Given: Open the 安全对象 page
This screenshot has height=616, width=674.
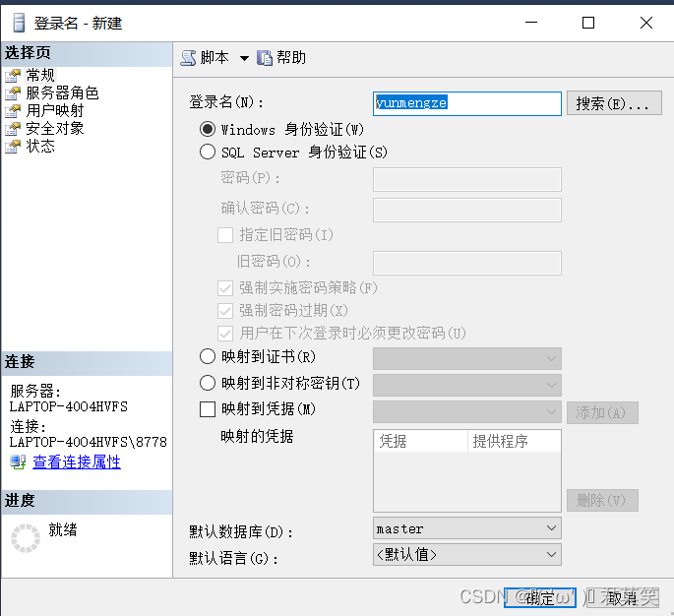Looking at the screenshot, I should click(55, 128).
